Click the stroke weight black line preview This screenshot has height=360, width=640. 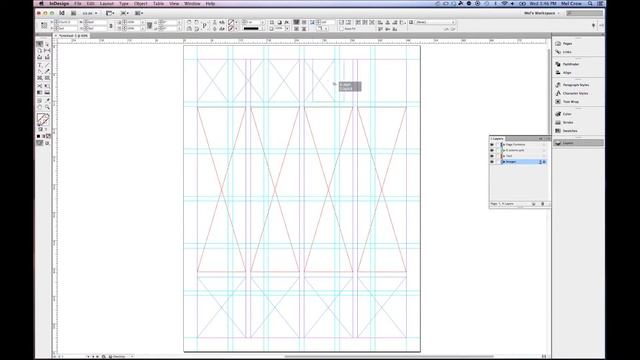(x=251, y=29)
